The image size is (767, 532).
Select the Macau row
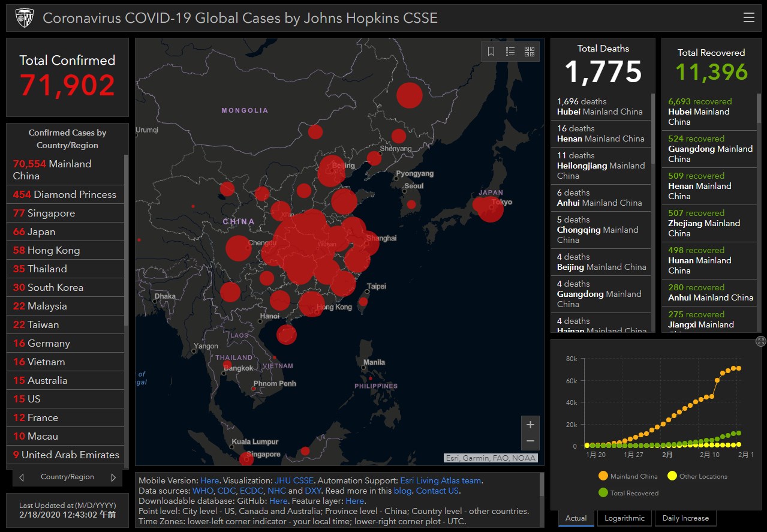coord(65,436)
